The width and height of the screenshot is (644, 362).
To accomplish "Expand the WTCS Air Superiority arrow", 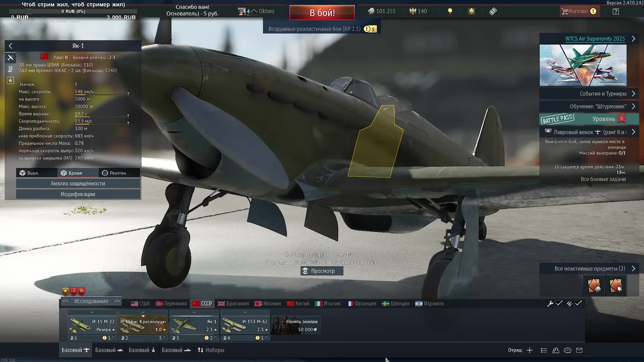I will pos(634,39).
